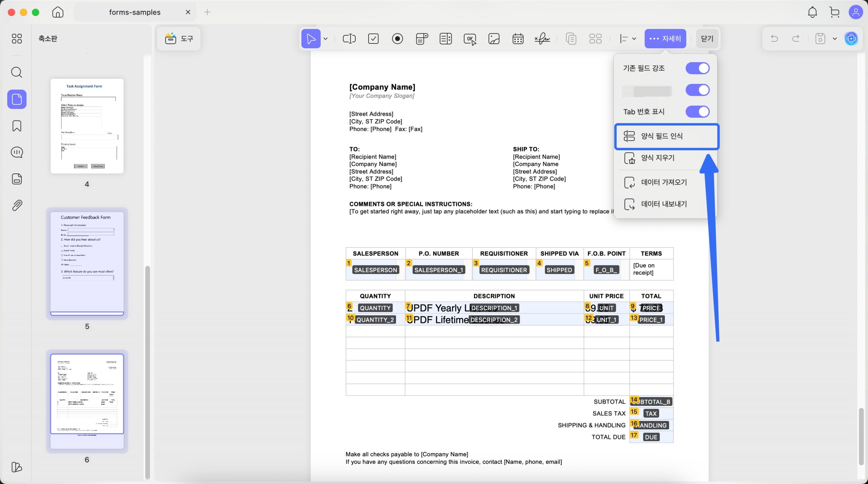Expand the save options dropdown arrow
The image size is (868, 484).
point(835,39)
